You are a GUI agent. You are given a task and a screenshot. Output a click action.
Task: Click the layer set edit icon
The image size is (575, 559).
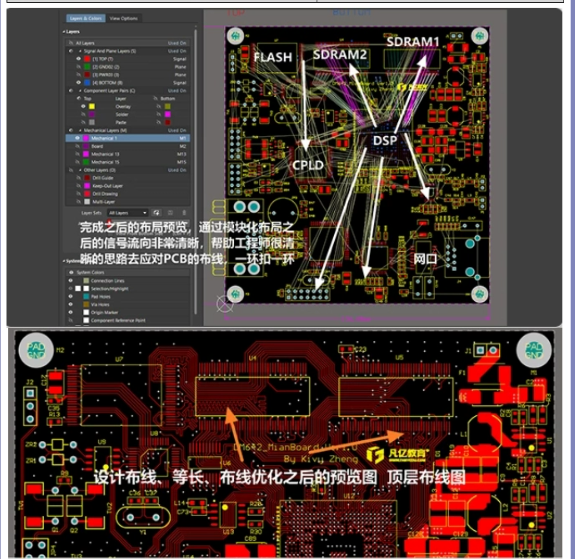click(171, 213)
